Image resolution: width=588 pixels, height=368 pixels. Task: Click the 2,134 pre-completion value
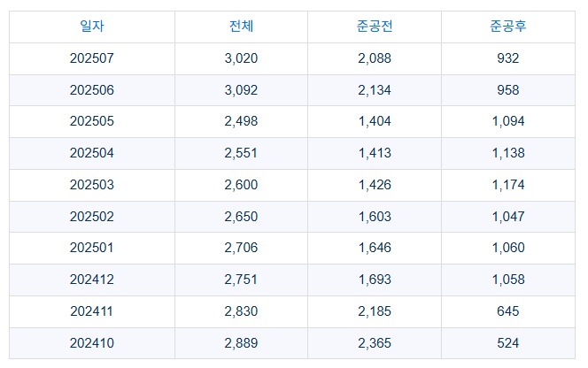(375, 90)
